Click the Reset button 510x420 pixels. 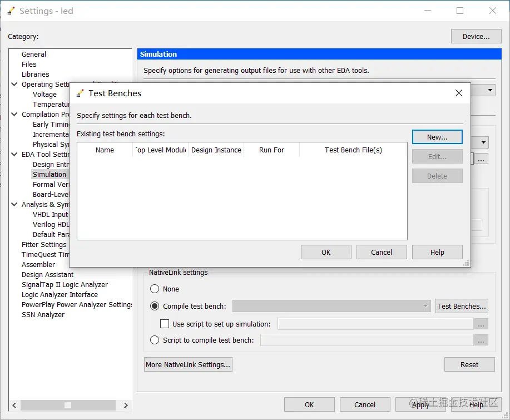pyautogui.click(x=469, y=364)
